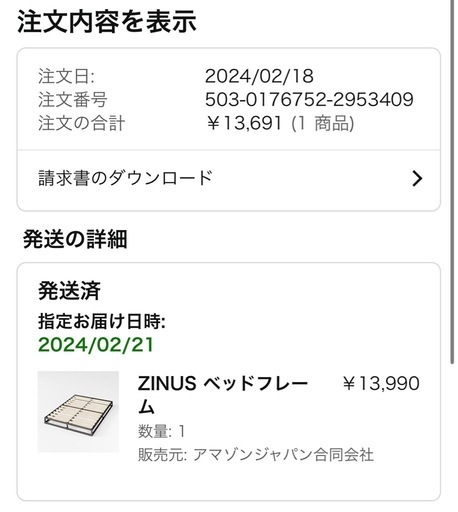Viewport: 458px width, 512px height.
Task: Click the 注文番号 label
Action: [73, 100]
